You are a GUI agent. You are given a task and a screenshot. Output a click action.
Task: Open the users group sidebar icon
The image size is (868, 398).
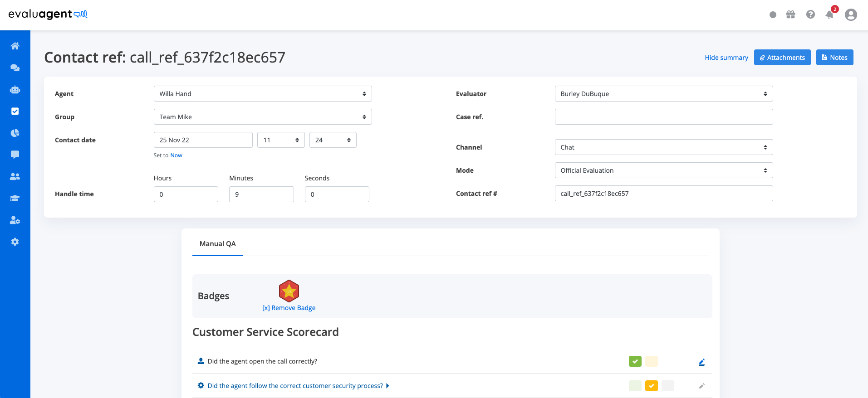(x=15, y=176)
